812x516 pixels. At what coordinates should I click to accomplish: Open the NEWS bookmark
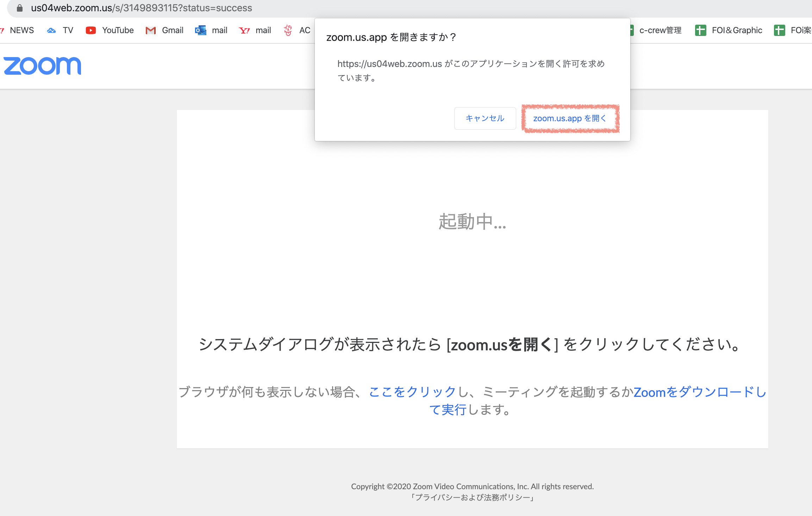[22, 30]
